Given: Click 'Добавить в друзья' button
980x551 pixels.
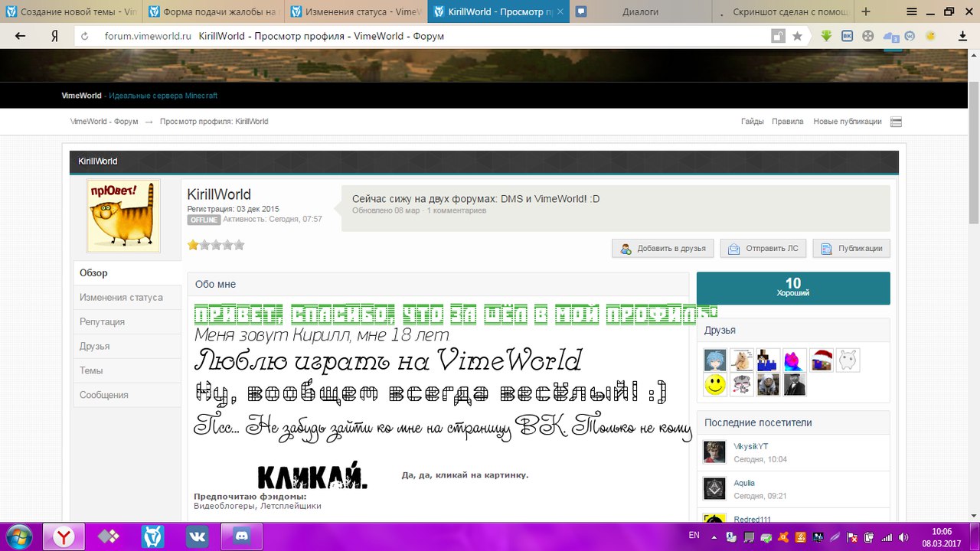Looking at the screenshot, I should tap(663, 249).
